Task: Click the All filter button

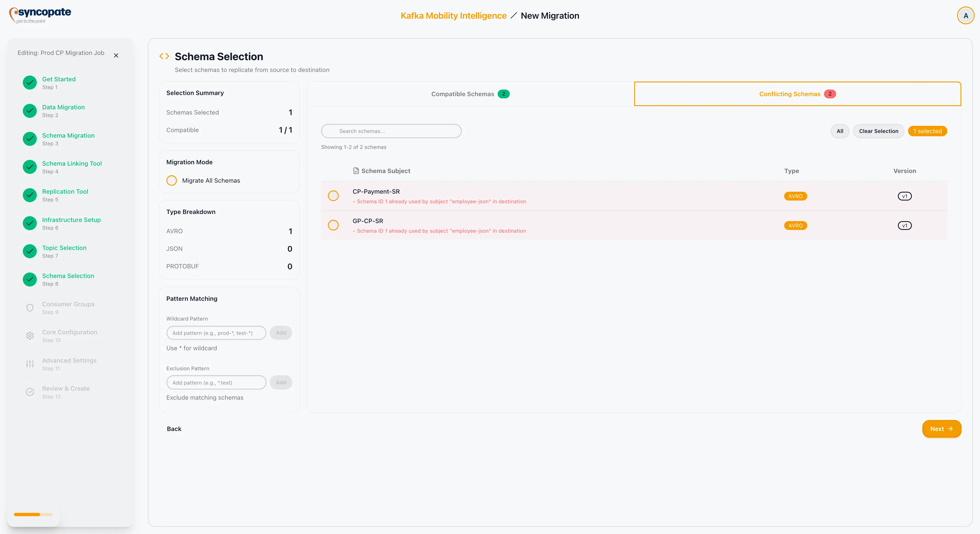Action: pyautogui.click(x=840, y=131)
